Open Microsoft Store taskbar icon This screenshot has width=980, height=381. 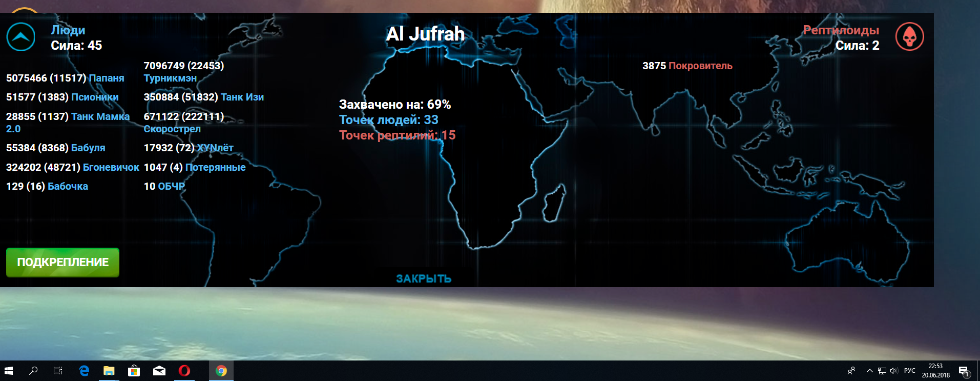(134, 371)
